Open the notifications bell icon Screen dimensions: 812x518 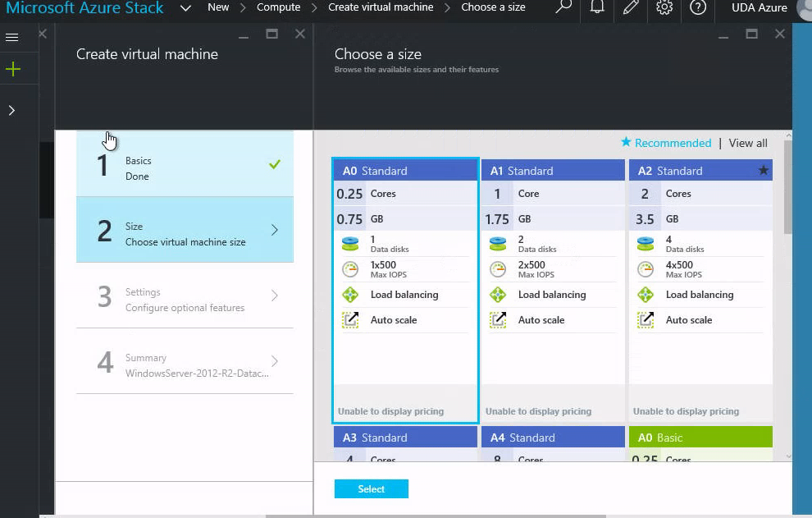click(597, 7)
